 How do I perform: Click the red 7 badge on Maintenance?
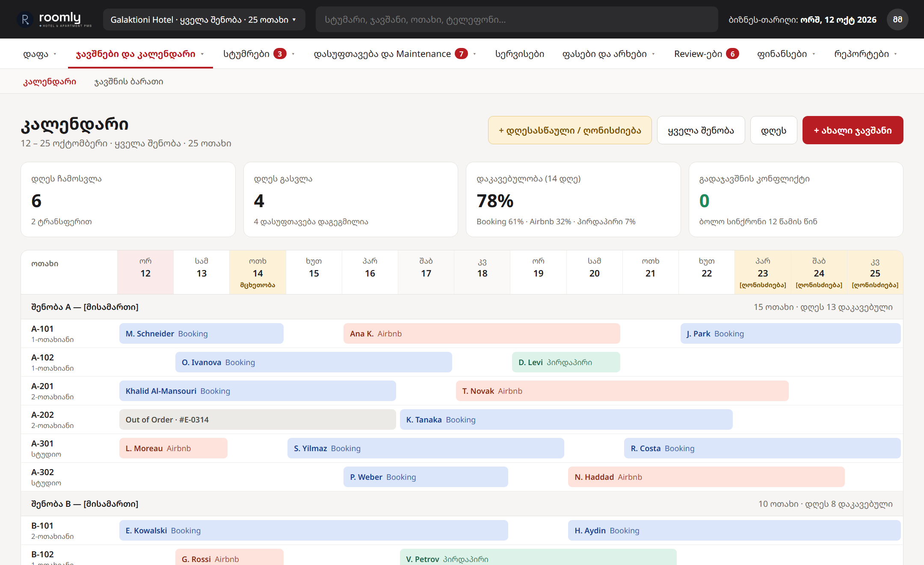(x=461, y=54)
